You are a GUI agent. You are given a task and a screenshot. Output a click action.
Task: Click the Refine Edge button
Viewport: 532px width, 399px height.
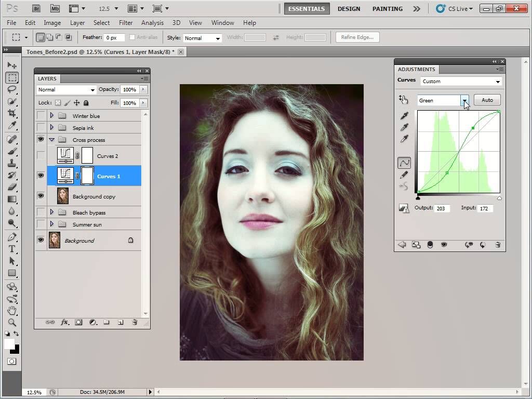click(x=357, y=37)
